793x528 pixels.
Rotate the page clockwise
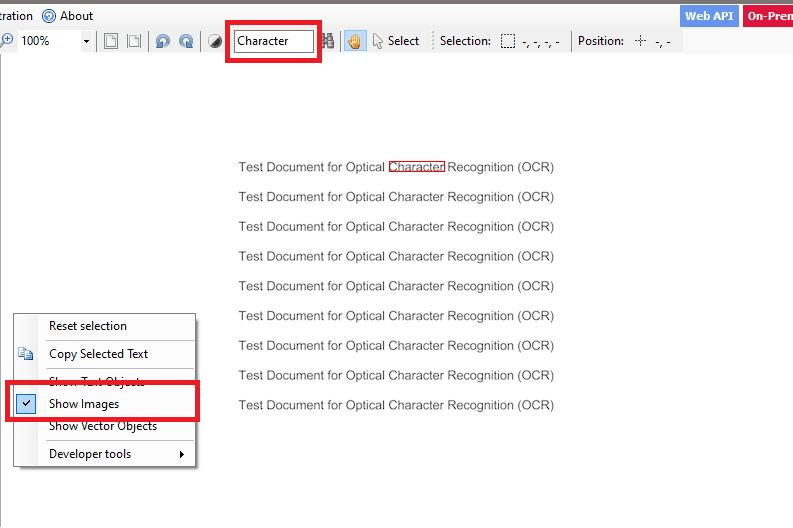click(x=186, y=41)
